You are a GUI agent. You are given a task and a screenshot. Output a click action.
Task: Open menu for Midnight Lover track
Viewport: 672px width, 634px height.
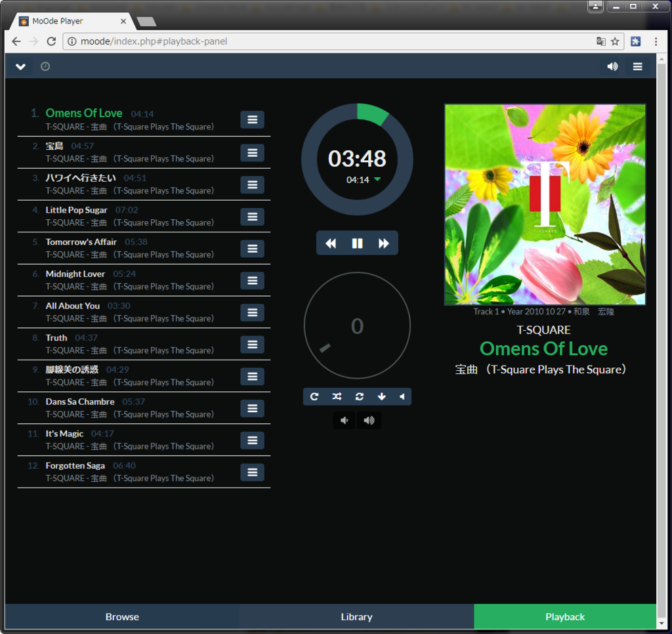[252, 280]
